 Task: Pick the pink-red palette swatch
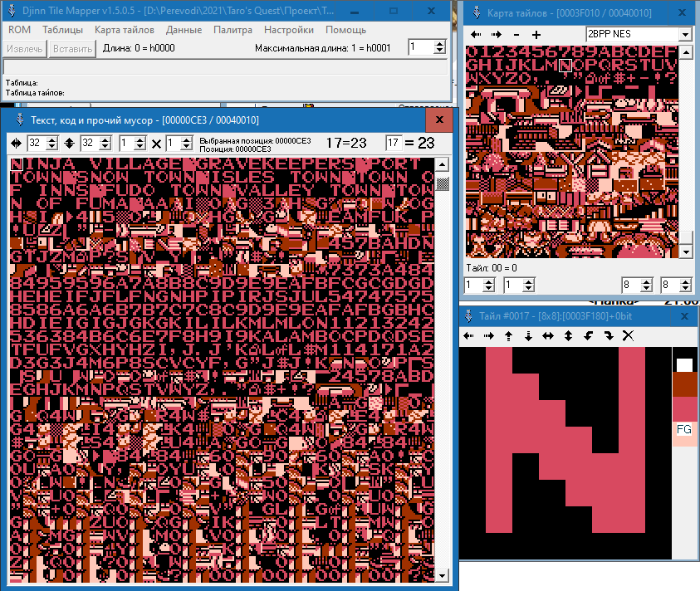(685, 408)
